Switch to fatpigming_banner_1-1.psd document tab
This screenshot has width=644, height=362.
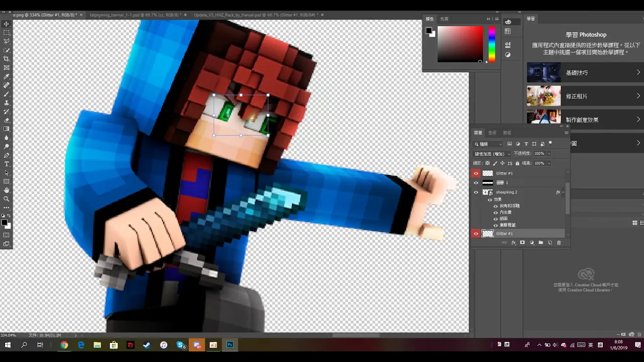click(134, 15)
